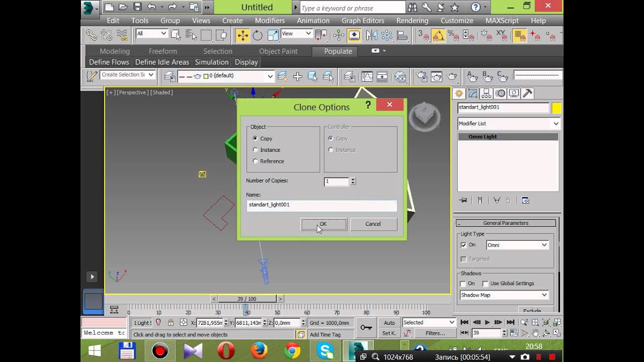Click the Pin Stack icon
Image resolution: width=644 pixels, height=362 pixels.
(463, 200)
